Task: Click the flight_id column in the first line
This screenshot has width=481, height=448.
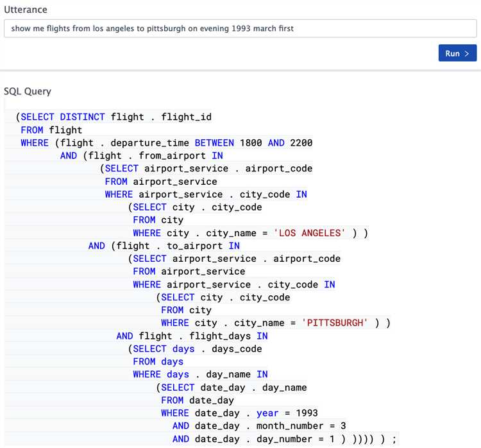Action: pos(186,117)
